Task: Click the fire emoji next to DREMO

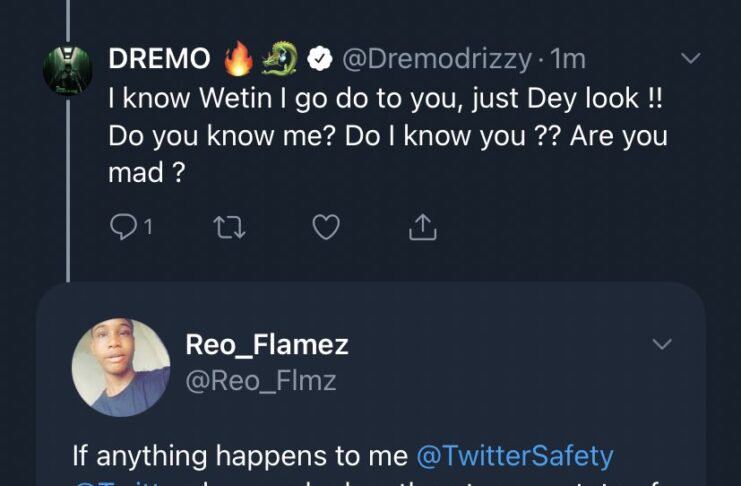Action: pos(238,60)
